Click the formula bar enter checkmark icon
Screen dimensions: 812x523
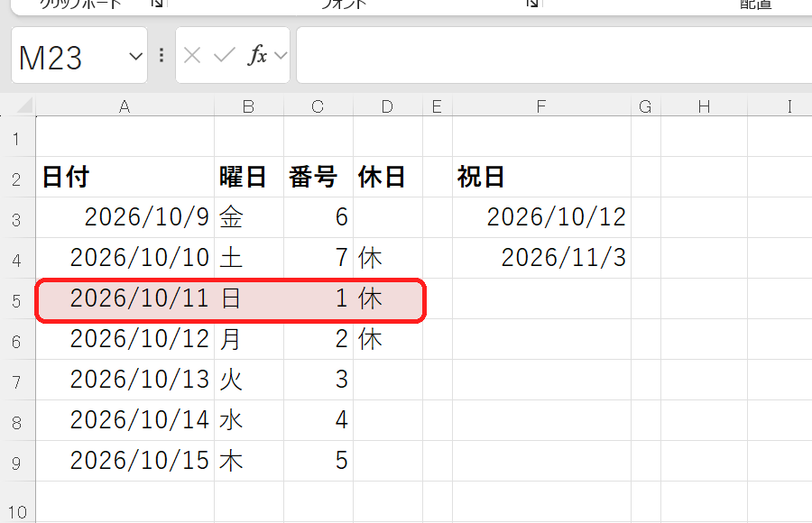(225, 55)
